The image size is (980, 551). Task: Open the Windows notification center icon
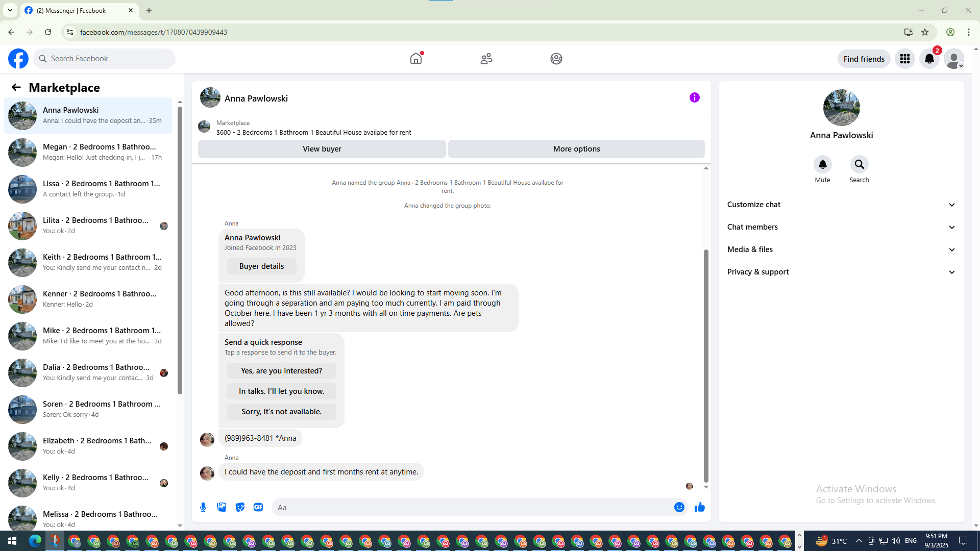[963, 541]
